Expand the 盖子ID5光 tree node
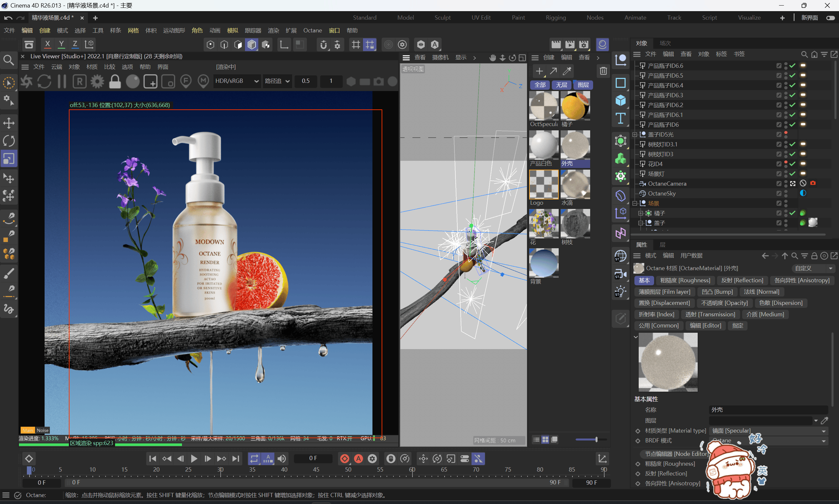 pyautogui.click(x=634, y=135)
